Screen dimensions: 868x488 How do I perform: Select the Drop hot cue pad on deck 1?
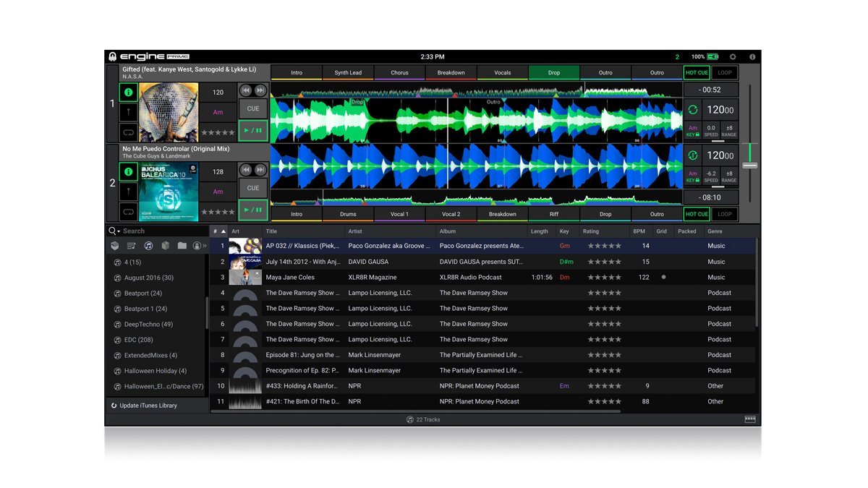coord(554,72)
